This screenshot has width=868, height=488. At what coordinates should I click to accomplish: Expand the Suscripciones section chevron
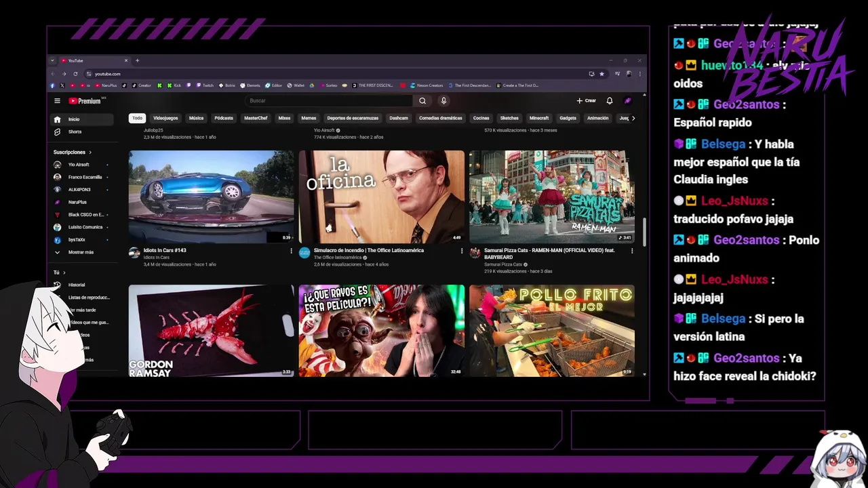tap(90, 152)
